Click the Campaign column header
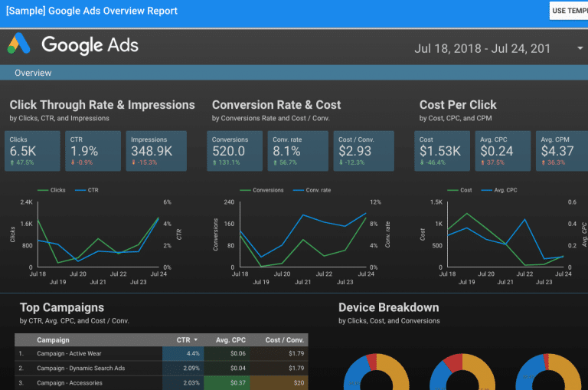 [x=53, y=339]
